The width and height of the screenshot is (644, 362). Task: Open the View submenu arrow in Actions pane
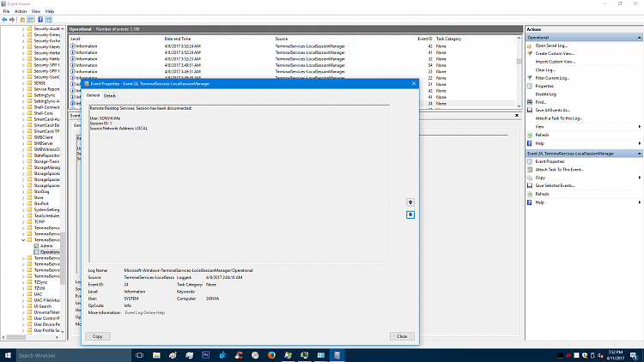640,127
